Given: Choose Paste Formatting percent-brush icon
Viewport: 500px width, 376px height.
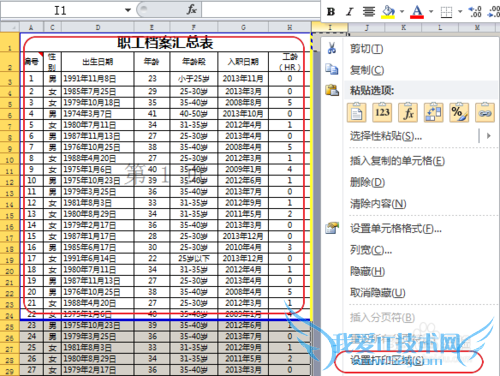Looking at the screenshot, I should click(x=459, y=113).
